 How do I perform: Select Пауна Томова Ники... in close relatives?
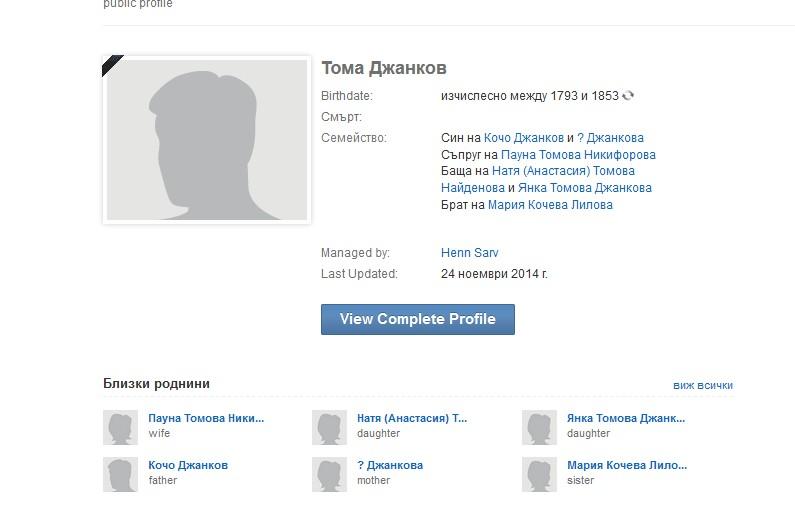206,418
